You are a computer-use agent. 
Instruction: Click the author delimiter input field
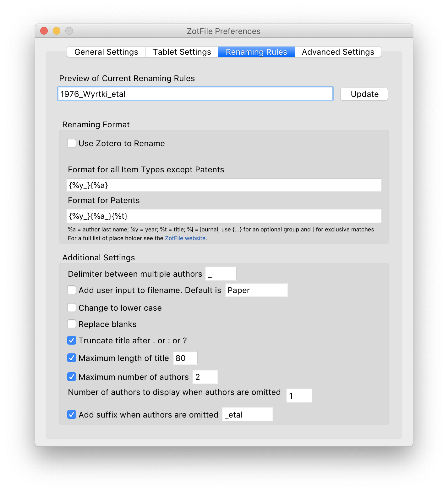[x=221, y=274]
